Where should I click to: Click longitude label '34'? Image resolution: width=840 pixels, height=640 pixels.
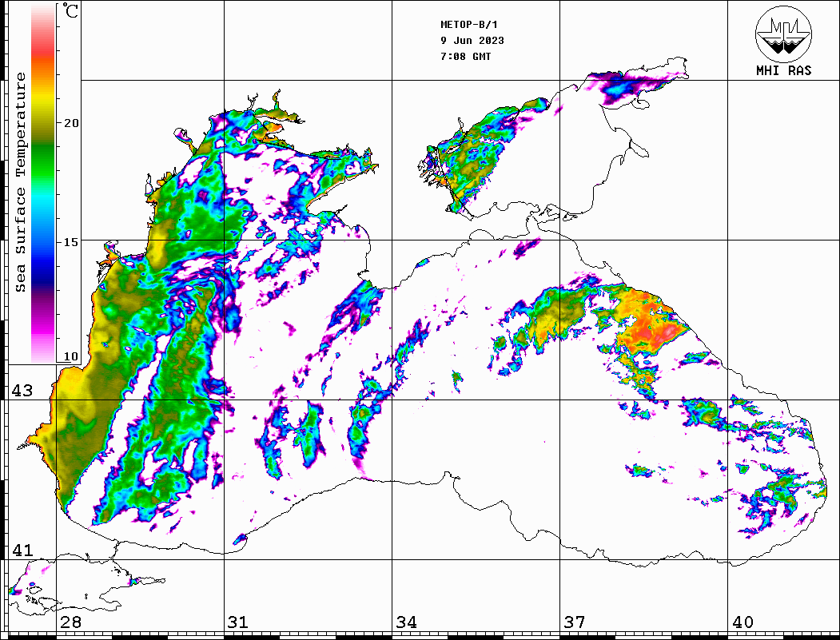[x=407, y=622]
